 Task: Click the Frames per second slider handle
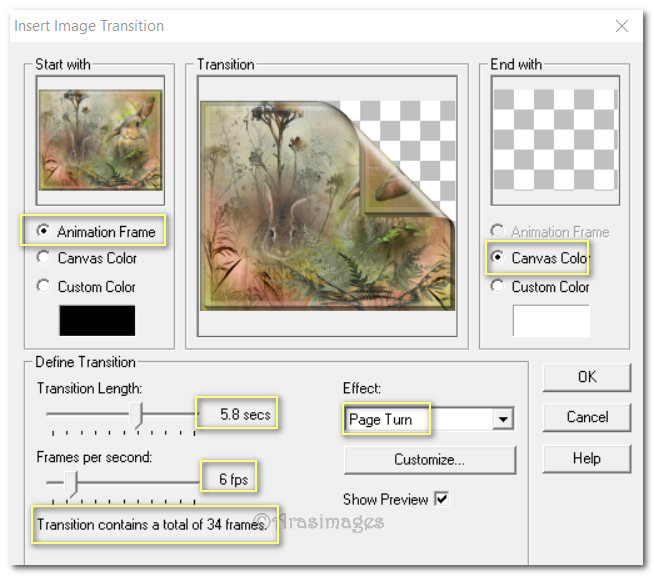click(x=71, y=481)
